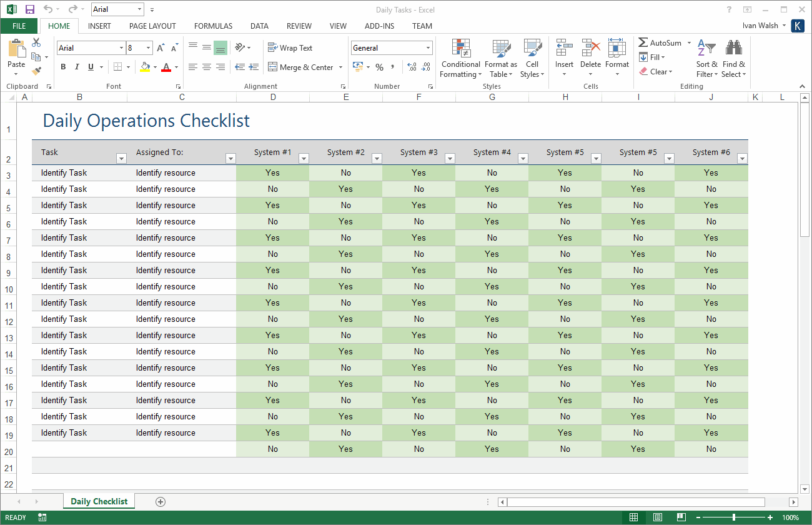Enable Wrap Text
The width and height of the screenshot is (812, 525).
289,47
